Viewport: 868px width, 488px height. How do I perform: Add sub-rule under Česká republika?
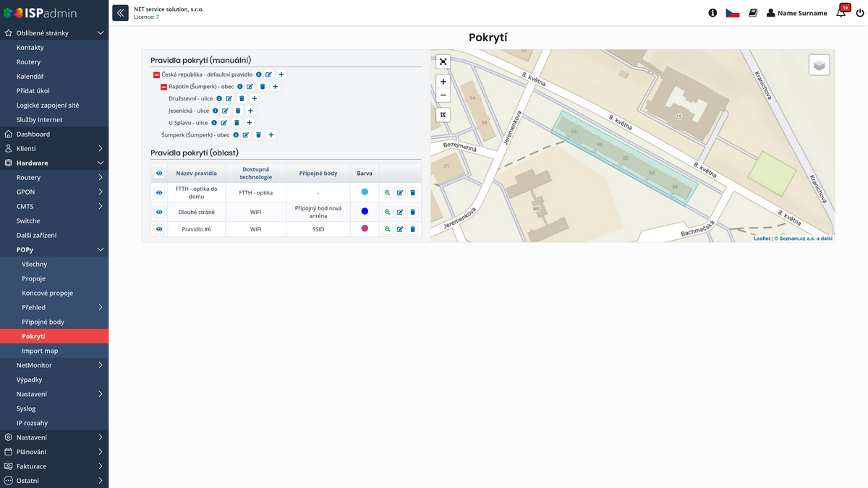281,74
